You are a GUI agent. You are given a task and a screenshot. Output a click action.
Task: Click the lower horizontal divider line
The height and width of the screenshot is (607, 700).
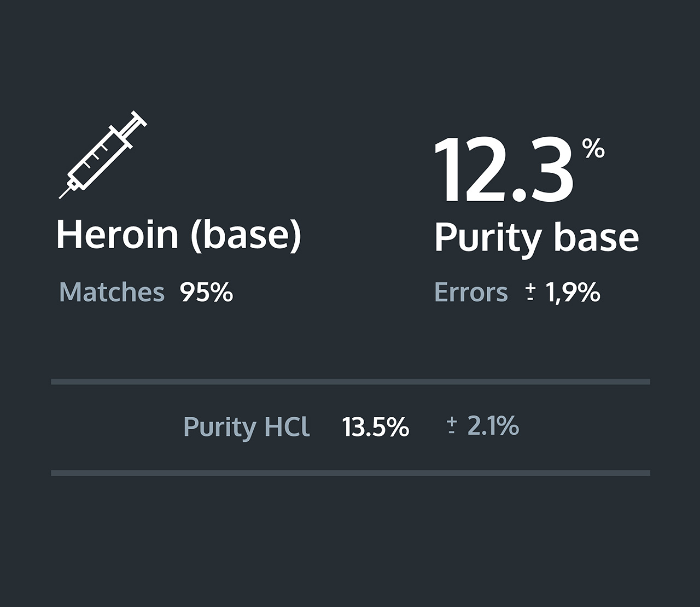[x=350, y=473]
